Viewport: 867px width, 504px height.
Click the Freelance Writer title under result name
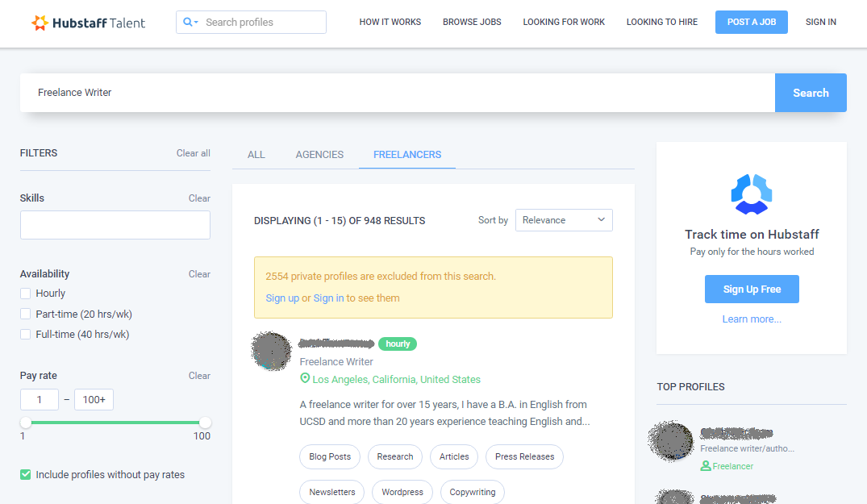click(x=336, y=362)
